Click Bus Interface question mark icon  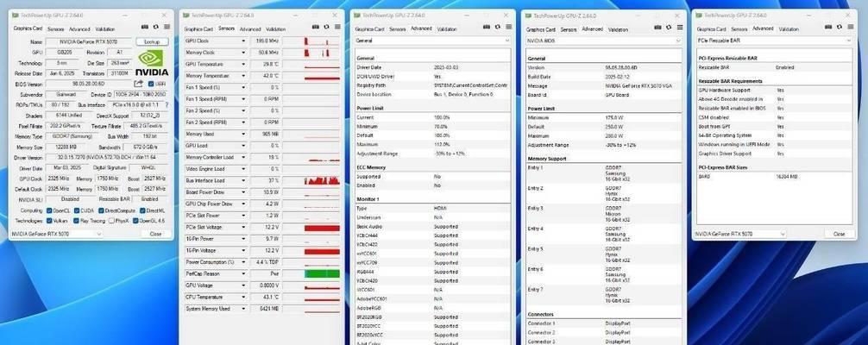click(x=167, y=104)
